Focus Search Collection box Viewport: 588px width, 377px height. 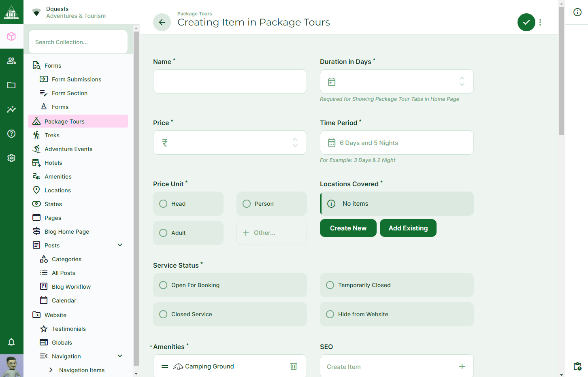78,42
